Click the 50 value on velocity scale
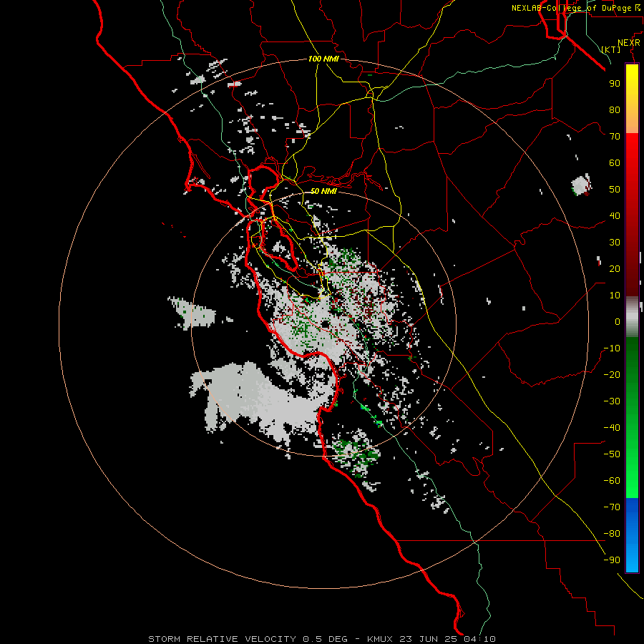644x644 pixels. point(615,190)
